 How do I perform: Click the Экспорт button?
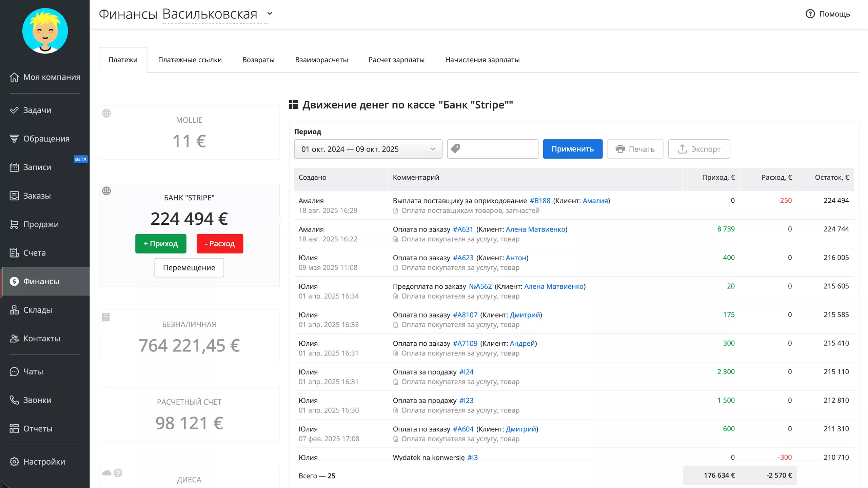699,149
